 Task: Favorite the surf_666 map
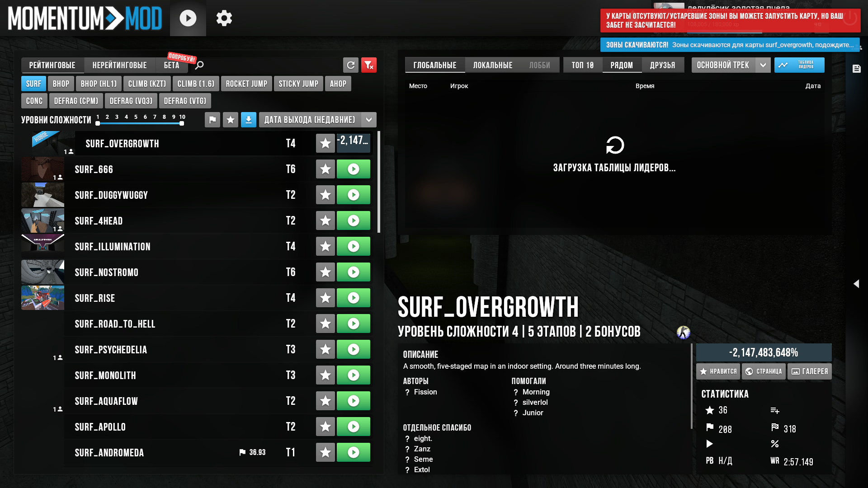pyautogui.click(x=325, y=169)
